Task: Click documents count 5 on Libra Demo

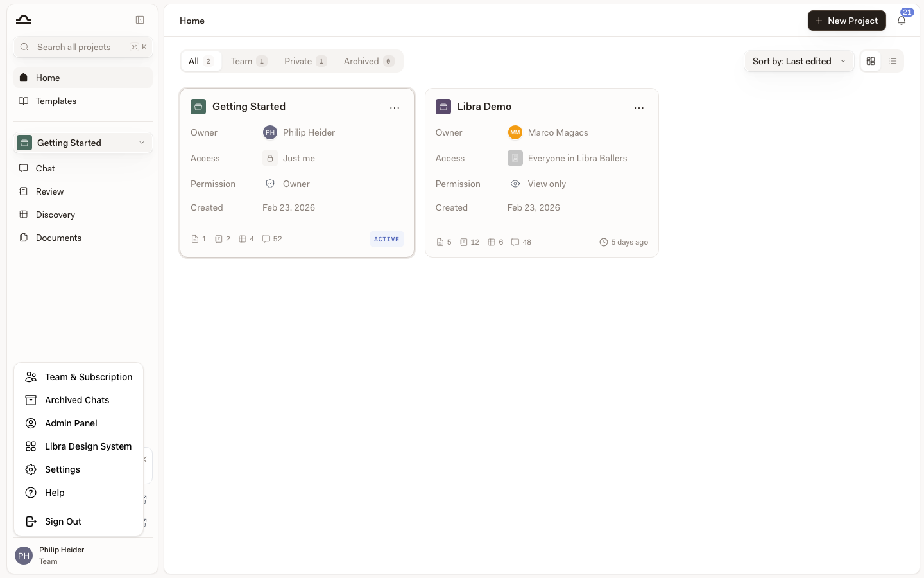Action: (444, 242)
